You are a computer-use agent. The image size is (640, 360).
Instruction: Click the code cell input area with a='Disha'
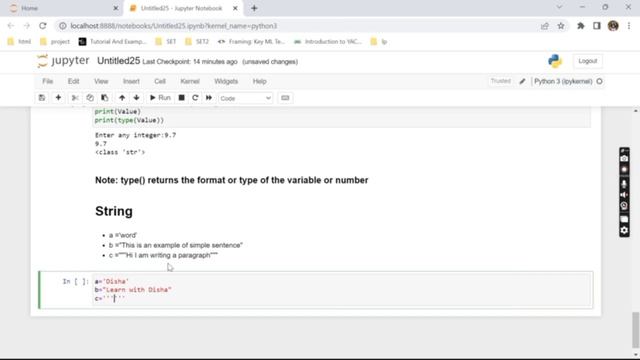point(342,290)
